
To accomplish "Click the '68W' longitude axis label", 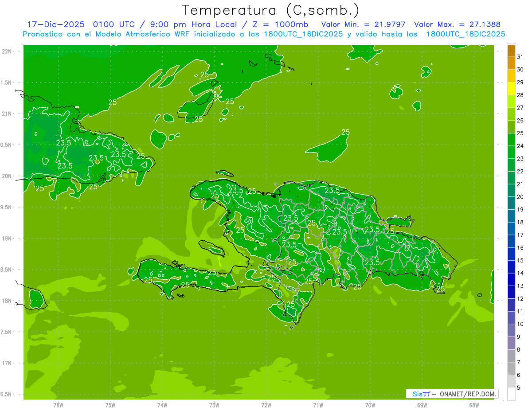I will point(474,405).
